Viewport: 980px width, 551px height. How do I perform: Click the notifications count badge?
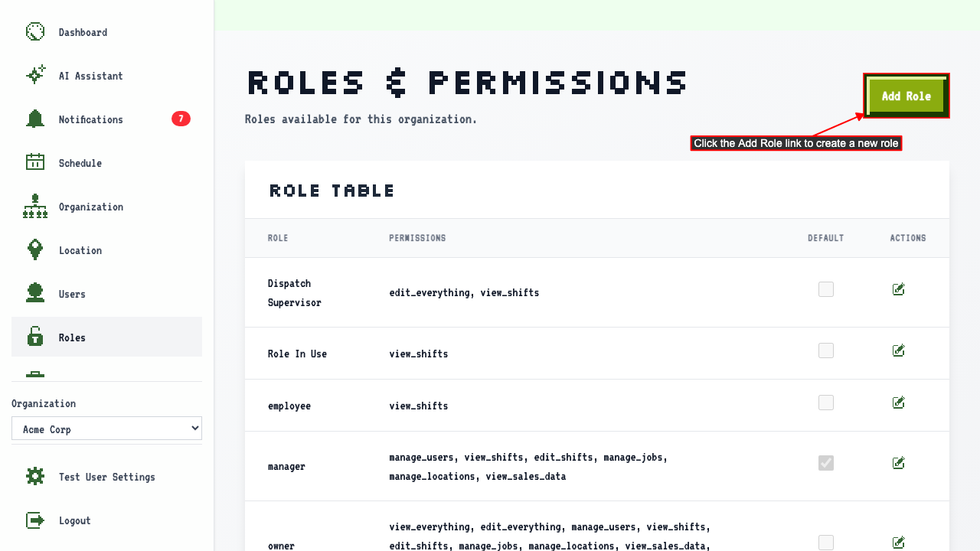[181, 119]
